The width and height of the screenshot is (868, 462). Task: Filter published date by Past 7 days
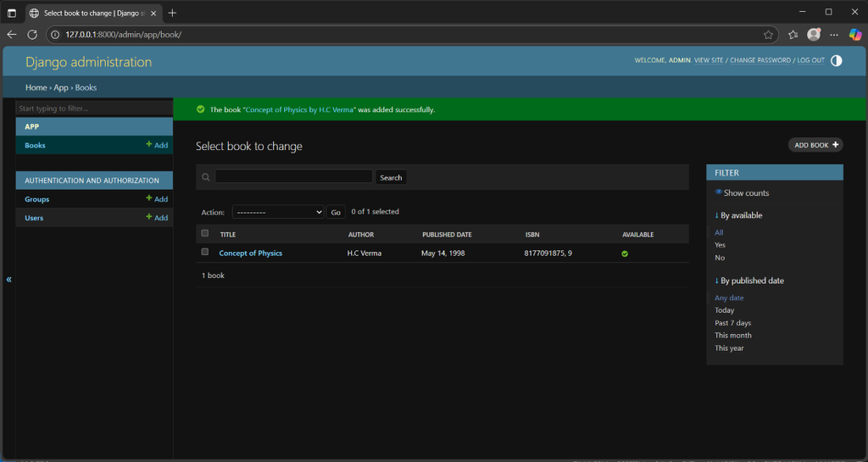click(733, 323)
